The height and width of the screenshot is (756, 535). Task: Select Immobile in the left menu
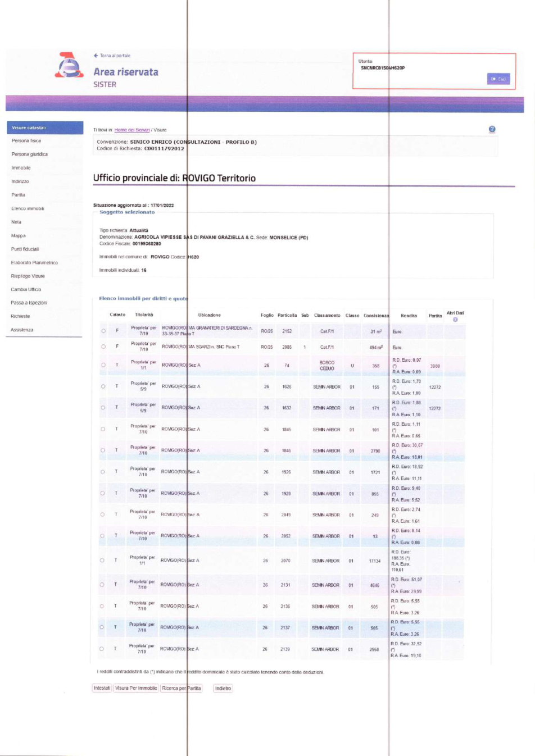tap(21, 168)
